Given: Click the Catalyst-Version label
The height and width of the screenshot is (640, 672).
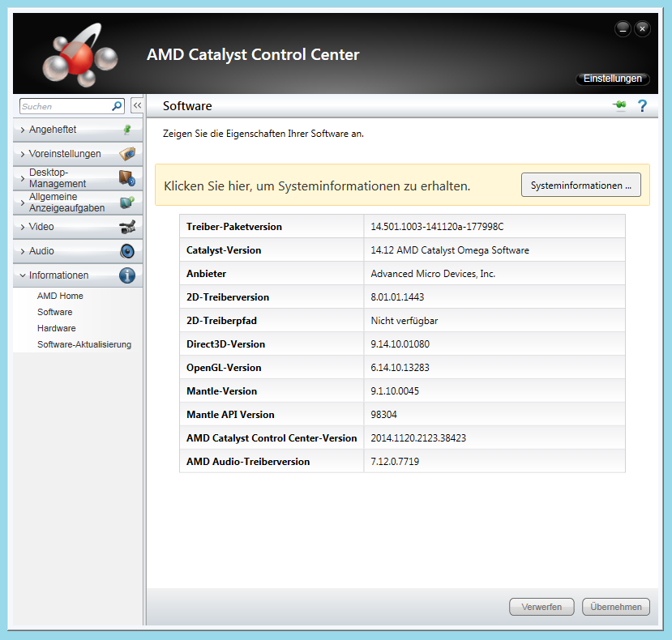Looking at the screenshot, I should coord(224,250).
